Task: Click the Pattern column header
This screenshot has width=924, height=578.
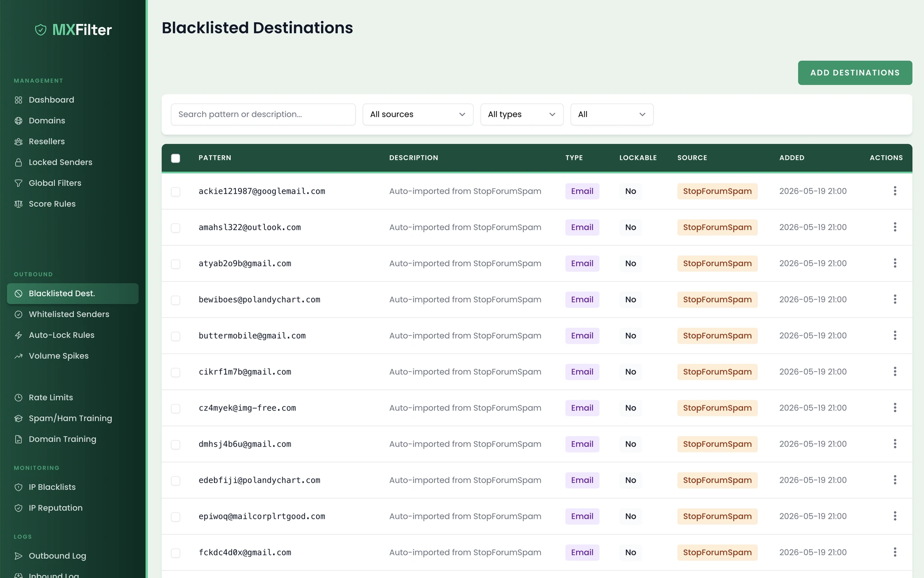Action: pyautogui.click(x=215, y=158)
